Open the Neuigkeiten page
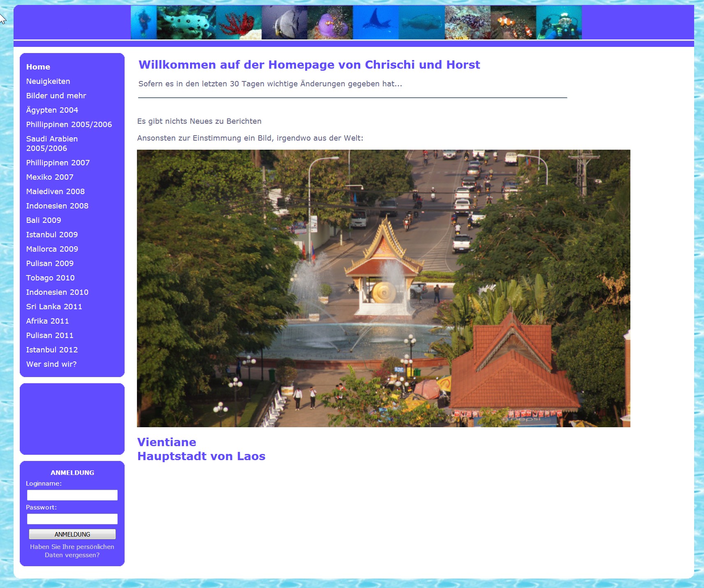Viewport: 704px width, 588px height. [x=48, y=81]
